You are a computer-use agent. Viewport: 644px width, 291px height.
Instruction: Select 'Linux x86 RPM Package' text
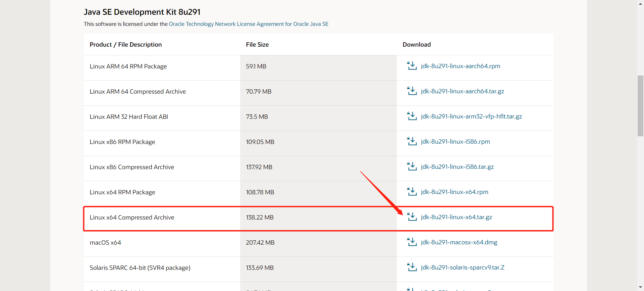122,142
